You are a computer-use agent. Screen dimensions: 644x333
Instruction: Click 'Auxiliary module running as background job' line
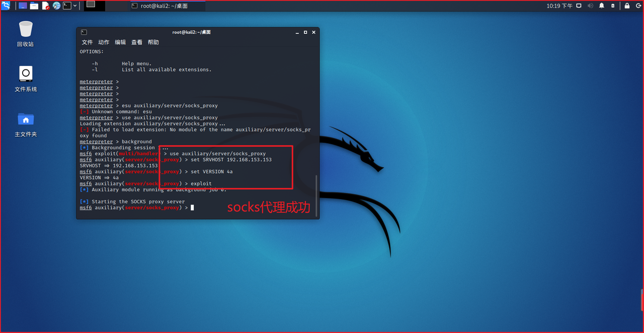coord(153,190)
